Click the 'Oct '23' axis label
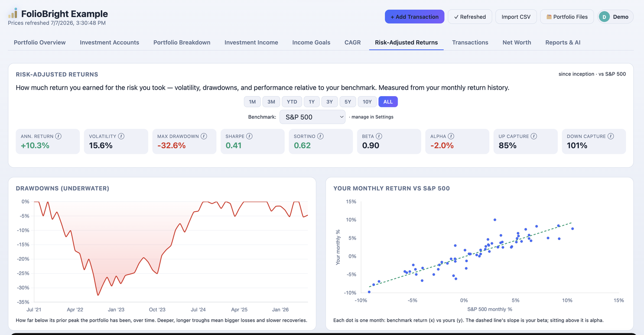Image resolution: width=644 pixels, height=335 pixels. coord(157,310)
